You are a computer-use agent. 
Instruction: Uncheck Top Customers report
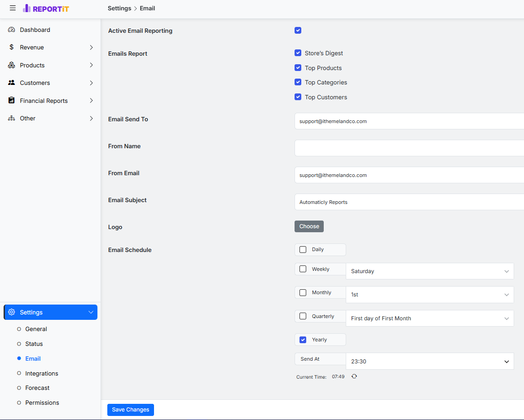[x=298, y=97]
